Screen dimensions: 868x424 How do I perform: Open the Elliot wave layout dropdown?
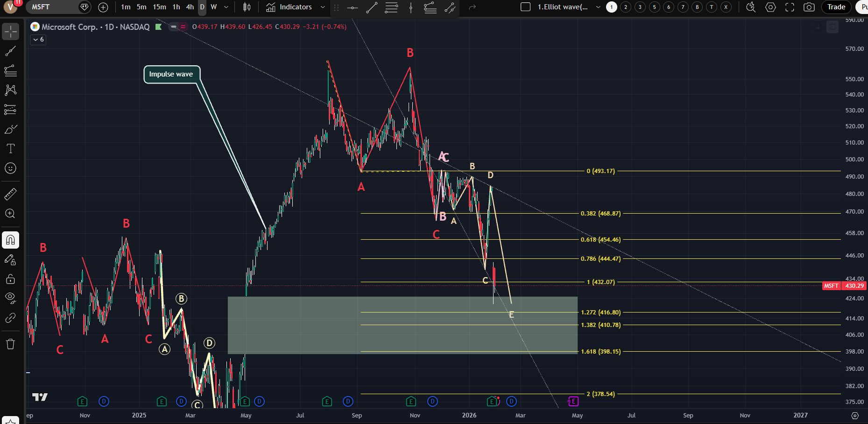[598, 7]
